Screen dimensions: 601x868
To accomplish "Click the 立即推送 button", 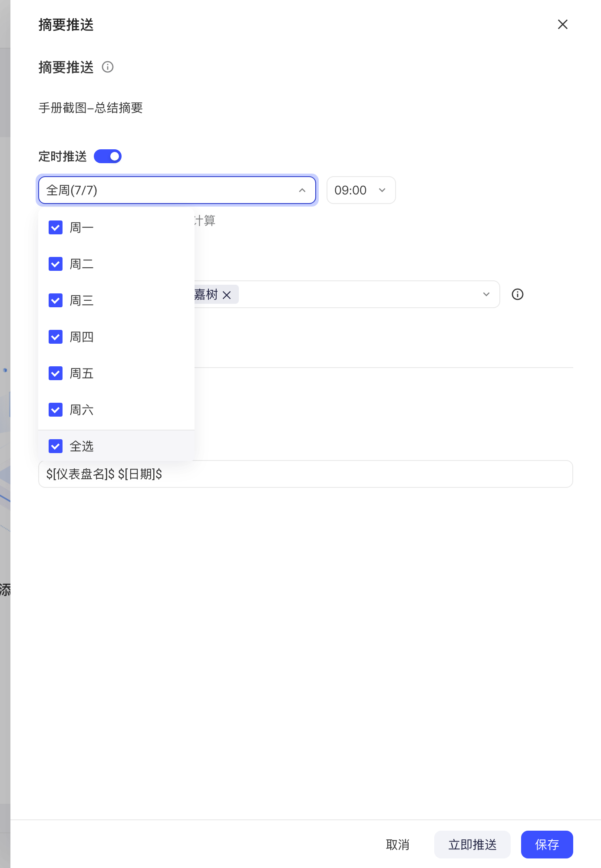I will coord(472,845).
